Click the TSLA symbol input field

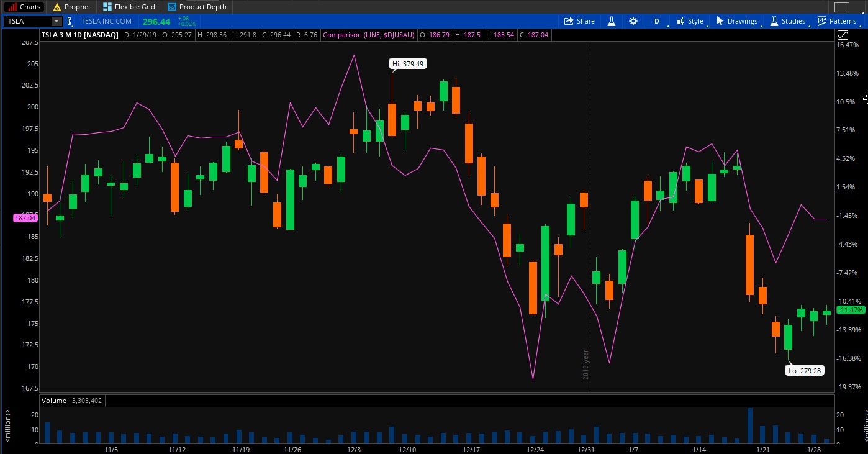(x=28, y=21)
